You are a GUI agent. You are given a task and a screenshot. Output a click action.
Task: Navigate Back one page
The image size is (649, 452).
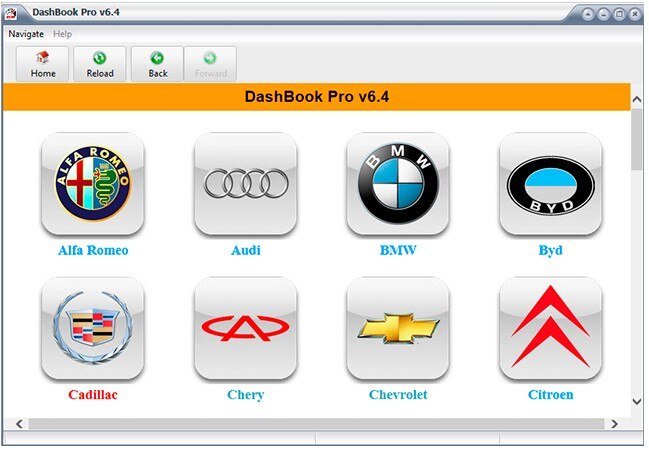(157, 64)
